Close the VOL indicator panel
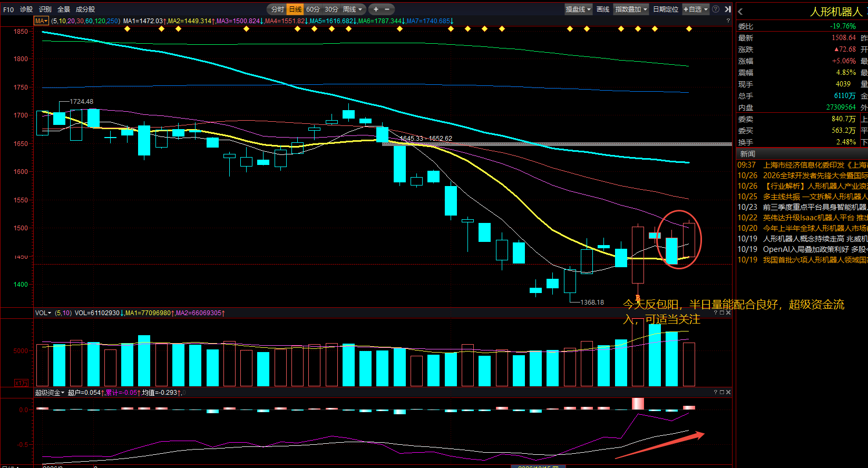The image size is (868, 468). (x=728, y=313)
